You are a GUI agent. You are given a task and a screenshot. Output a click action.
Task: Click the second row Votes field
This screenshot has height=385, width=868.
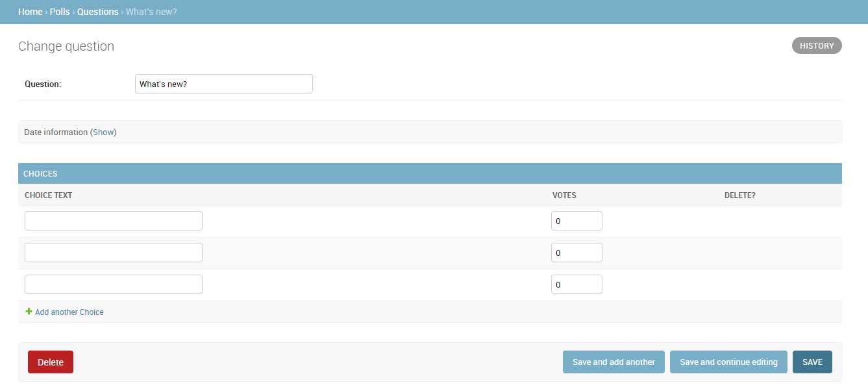pos(577,253)
